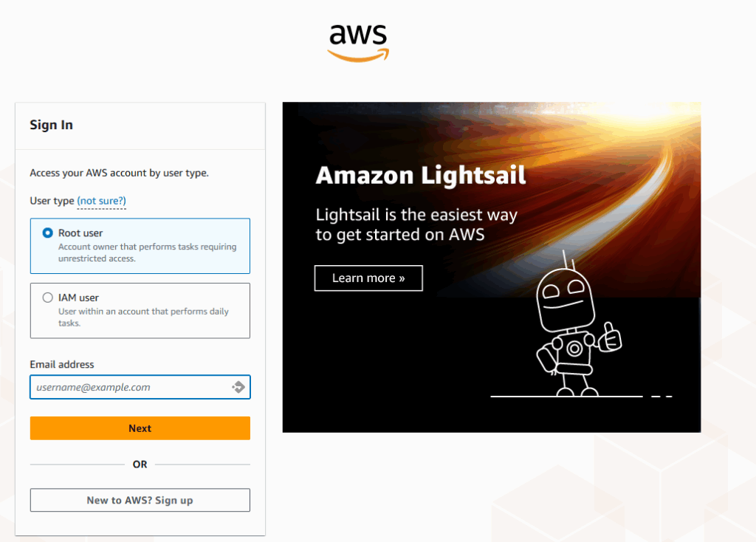Click the Lightsail promotional banner image
Viewport: 756px width, 542px height.
click(x=491, y=267)
